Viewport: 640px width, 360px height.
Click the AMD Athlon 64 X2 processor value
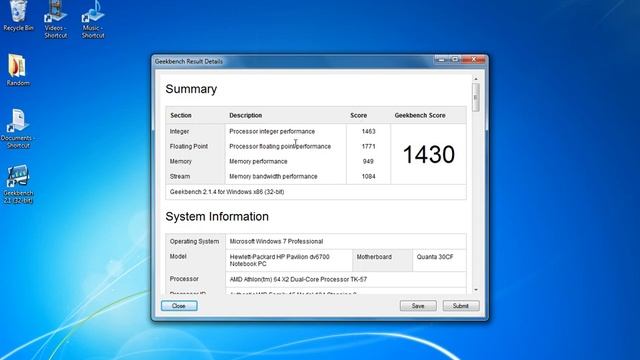click(298, 279)
